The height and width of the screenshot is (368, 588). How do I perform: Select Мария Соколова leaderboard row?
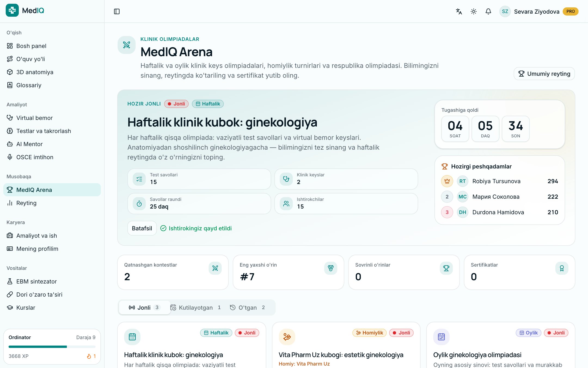click(500, 197)
